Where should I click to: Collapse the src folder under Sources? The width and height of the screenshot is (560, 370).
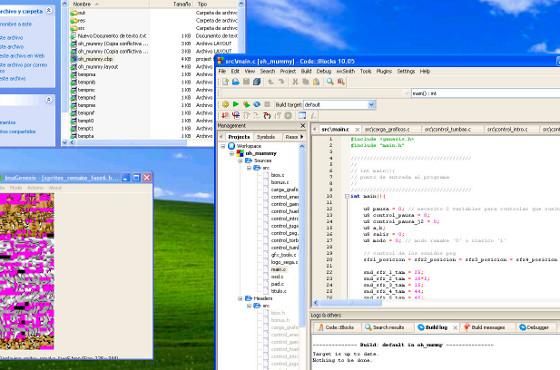point(249,168)
